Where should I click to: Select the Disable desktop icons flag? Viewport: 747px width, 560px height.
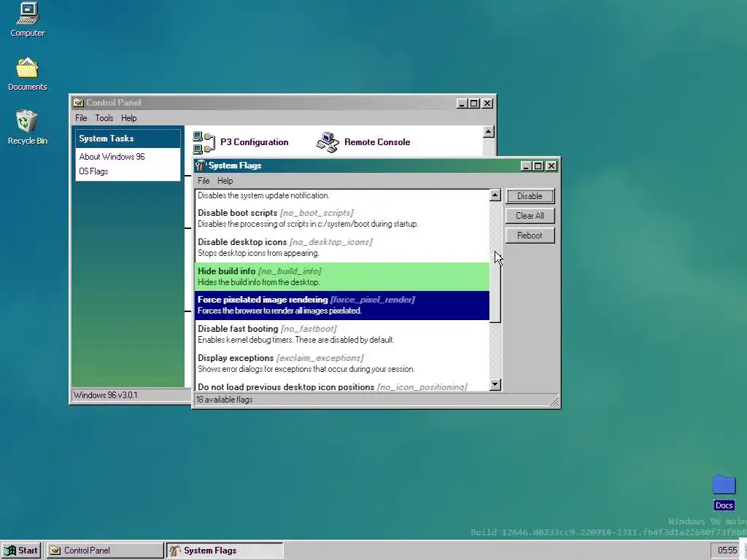click(342, 248)
